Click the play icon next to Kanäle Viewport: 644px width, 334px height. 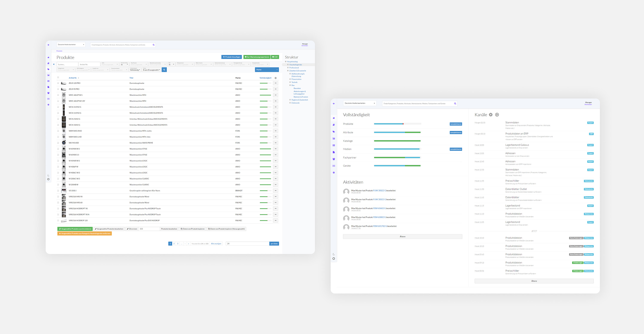[x=497, y=115]
